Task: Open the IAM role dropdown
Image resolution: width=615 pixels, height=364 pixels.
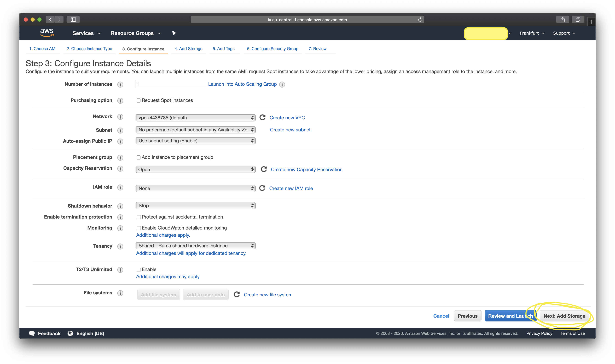Action: click(195, 188)
